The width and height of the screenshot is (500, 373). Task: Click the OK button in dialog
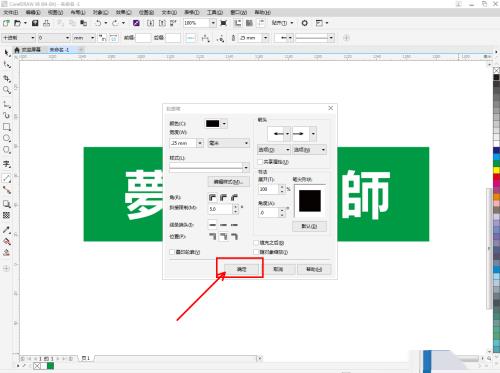pos(241,269)
